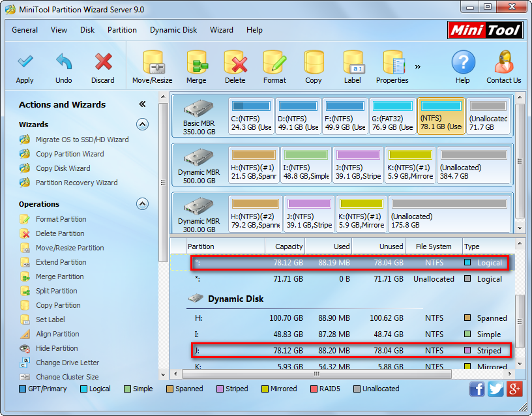
Task: Sort by Partition column header
Action: (226, 246)
